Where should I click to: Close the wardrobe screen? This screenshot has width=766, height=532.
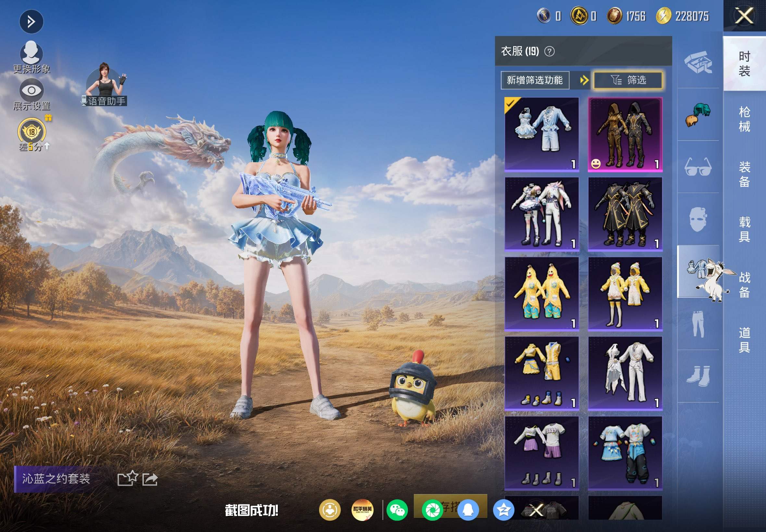click(x=744, y=16)
